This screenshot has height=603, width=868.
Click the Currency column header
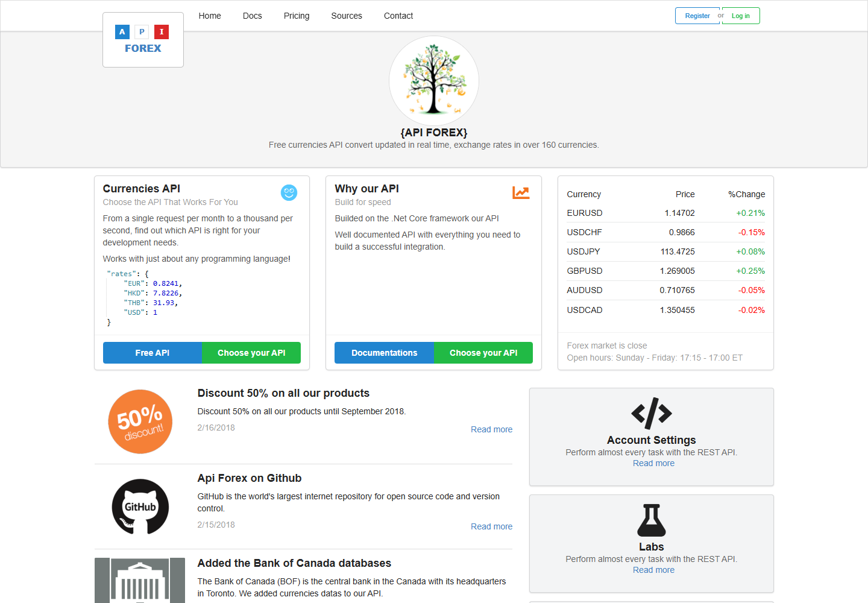[x=584, y=194]
